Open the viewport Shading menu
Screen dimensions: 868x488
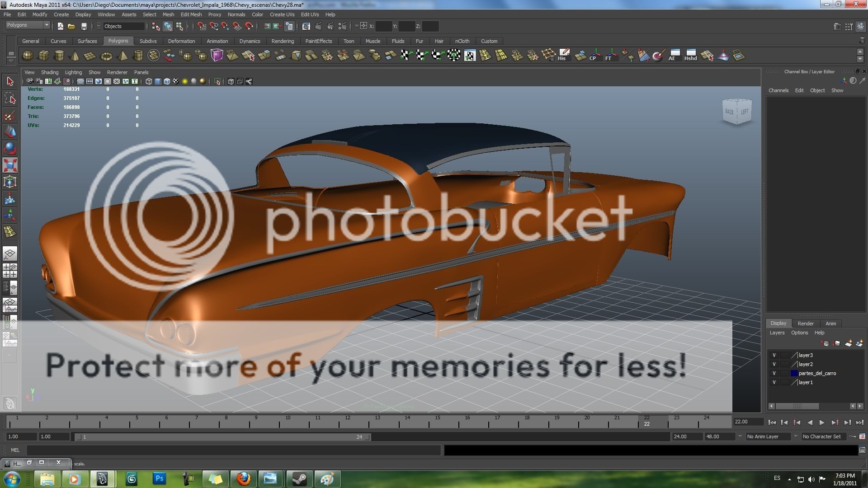(x=49, y=72)
